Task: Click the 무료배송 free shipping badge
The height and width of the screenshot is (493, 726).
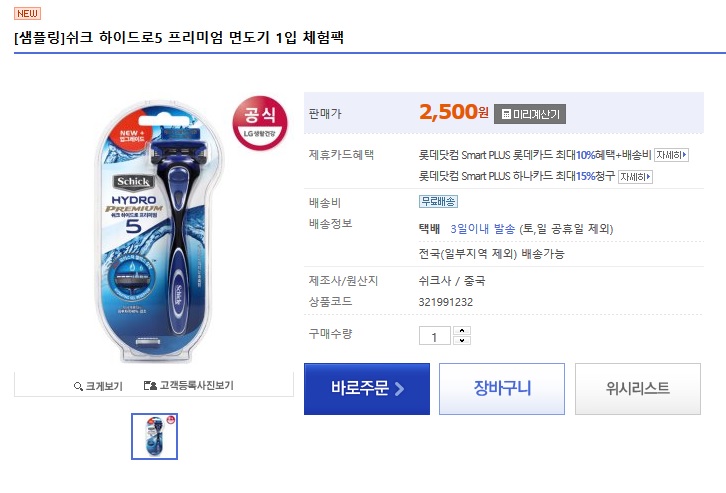Action: point(438,201)
